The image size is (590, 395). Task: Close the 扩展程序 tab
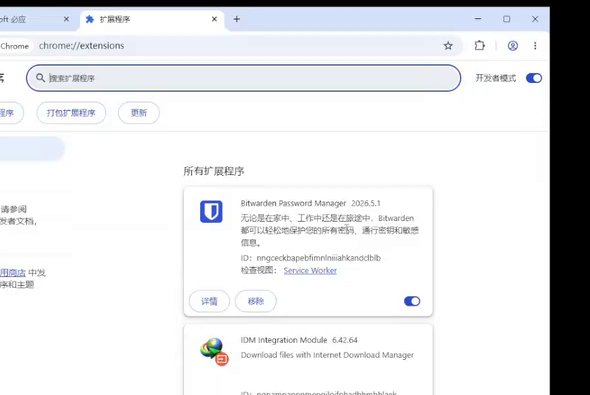tap(214, 19)
